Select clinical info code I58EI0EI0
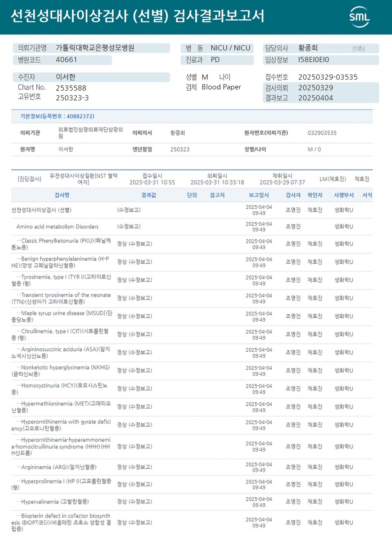Image resolution: width=392 pixels, height=554 pixels. tap(314, 60)
